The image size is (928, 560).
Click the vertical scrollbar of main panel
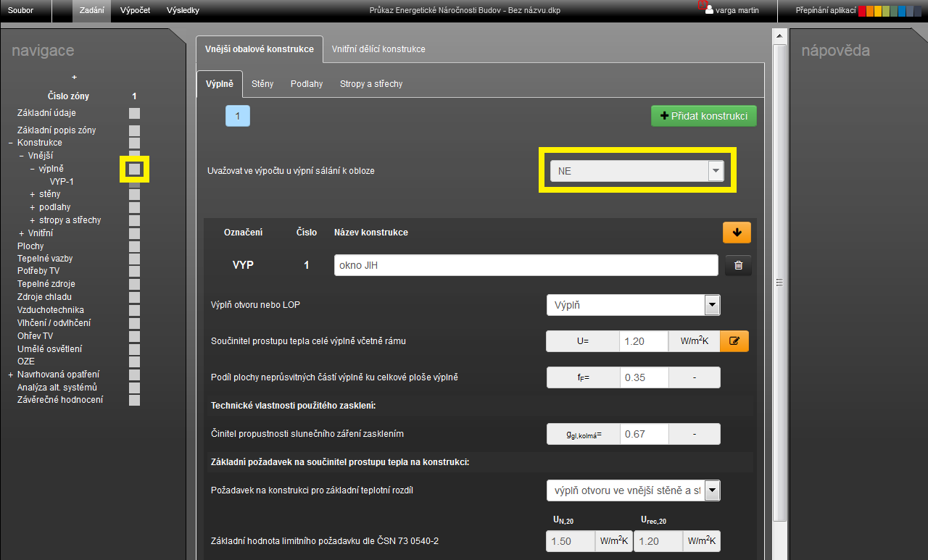[x=779, y=283]
